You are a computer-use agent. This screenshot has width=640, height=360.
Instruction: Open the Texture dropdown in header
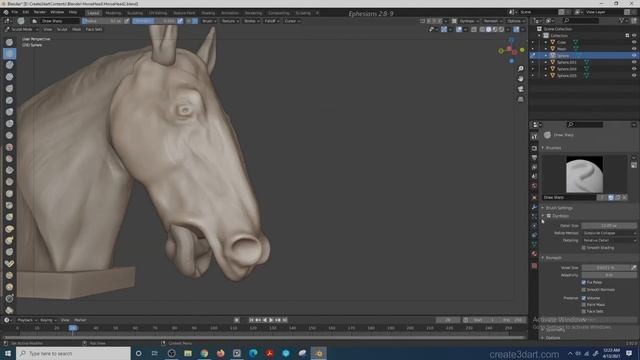coord(230,21)
